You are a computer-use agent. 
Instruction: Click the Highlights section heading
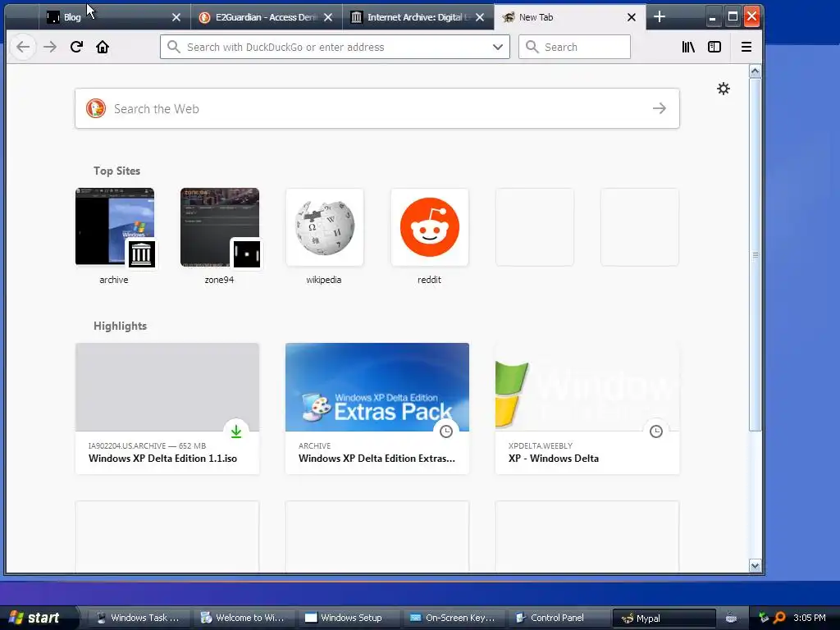tap(120, 326)
